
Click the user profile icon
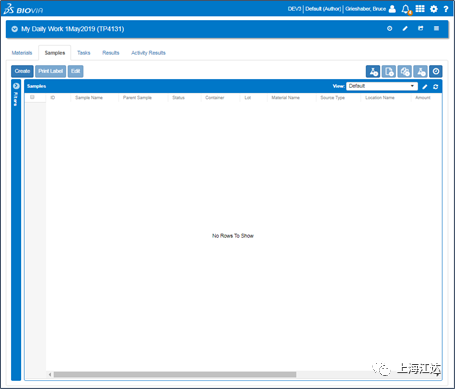392,9
